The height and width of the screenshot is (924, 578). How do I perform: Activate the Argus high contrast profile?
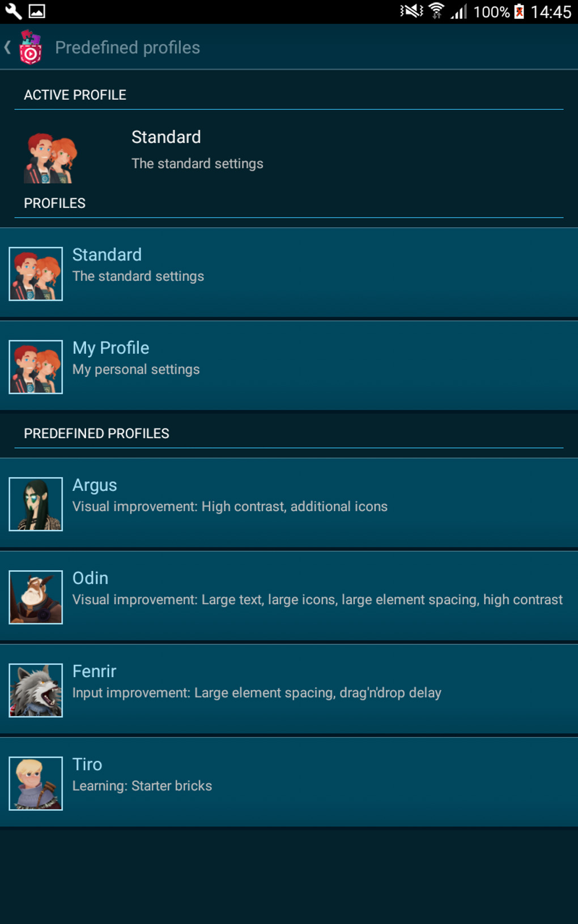coord(289,503)
